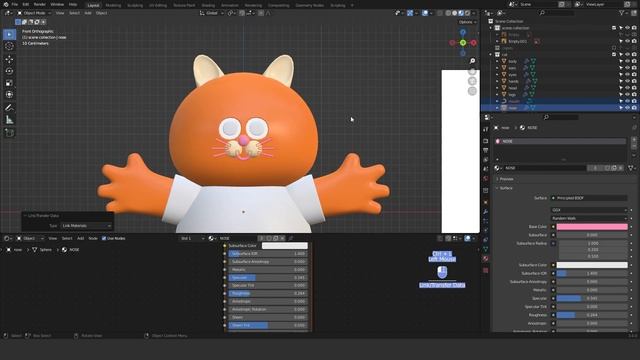
Task: Click the outliner search field
Action: 557,13
